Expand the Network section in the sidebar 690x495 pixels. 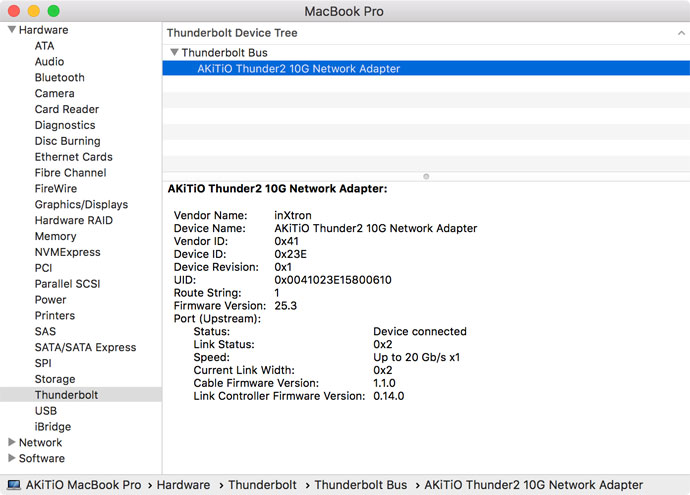[x=11, y=442]
